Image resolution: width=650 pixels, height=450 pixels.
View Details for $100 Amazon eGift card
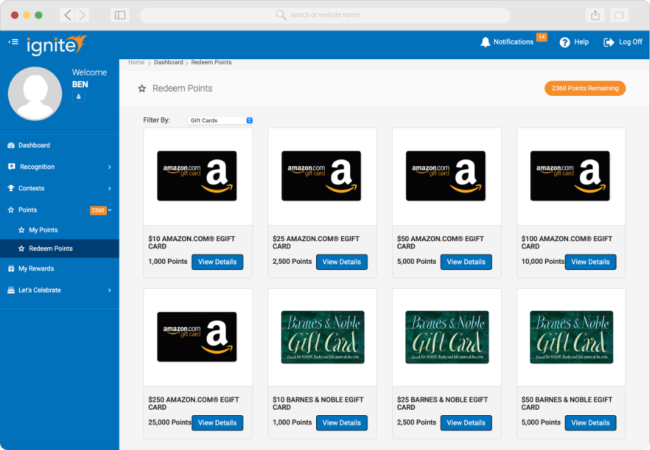[590, 262]
